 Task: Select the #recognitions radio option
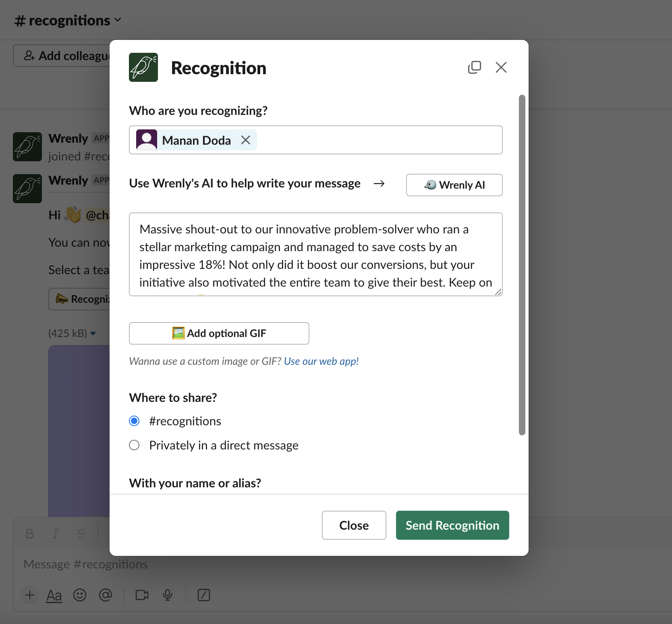[134, 421]
